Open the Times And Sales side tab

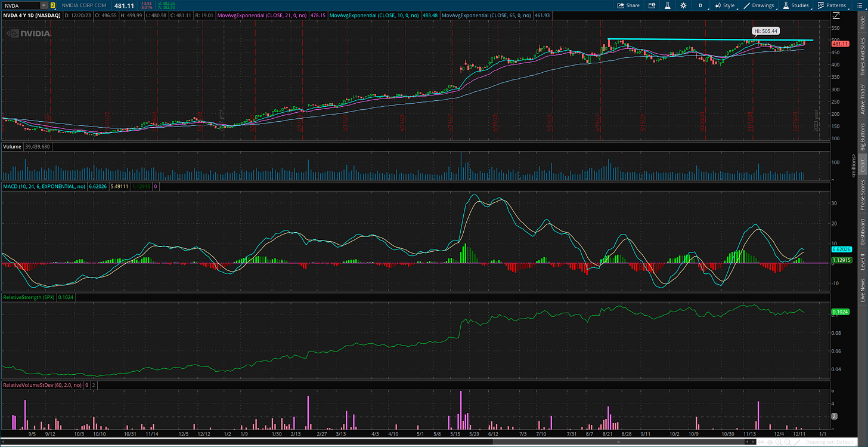pyautogui.click(x=862, y=57)
